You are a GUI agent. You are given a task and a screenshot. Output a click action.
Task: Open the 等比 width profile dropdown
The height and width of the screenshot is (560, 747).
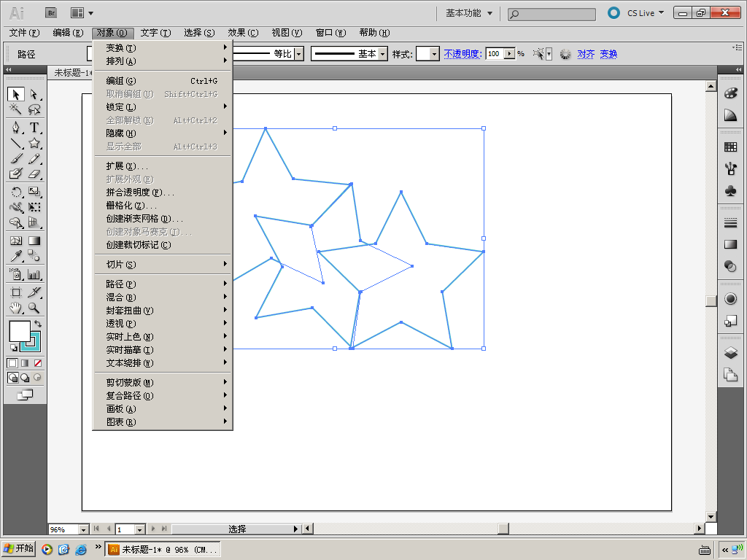pos(298,54)
